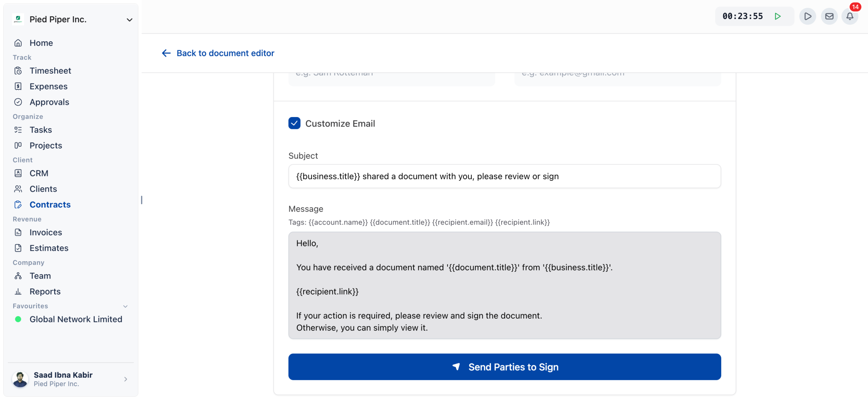
Task: Click the 00:23:55 timer display
Action: pos(743,16)
